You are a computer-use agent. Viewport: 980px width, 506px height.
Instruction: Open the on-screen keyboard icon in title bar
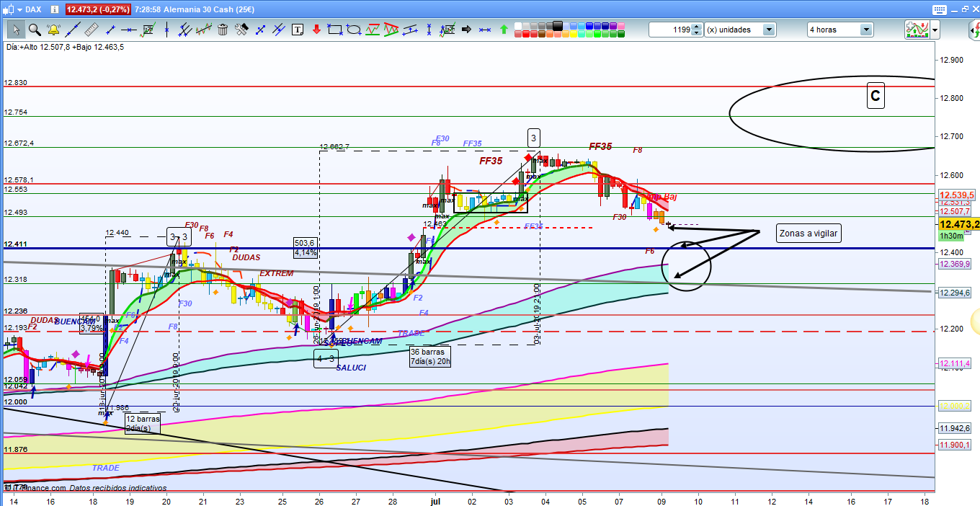click(x=938, y=9)
